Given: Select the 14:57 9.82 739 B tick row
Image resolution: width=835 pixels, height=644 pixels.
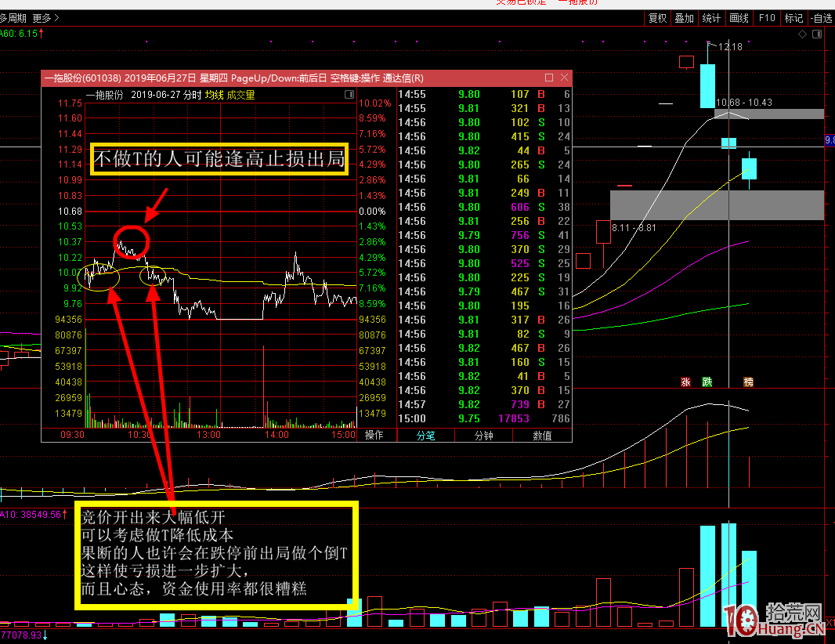Looking at the screenshot, I should (x=484, y=404).
